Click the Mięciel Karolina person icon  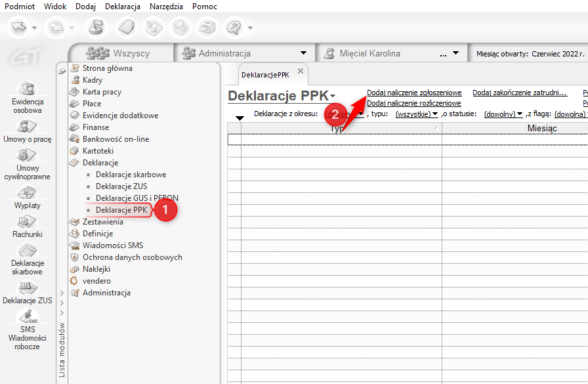(x=329, y=53)
